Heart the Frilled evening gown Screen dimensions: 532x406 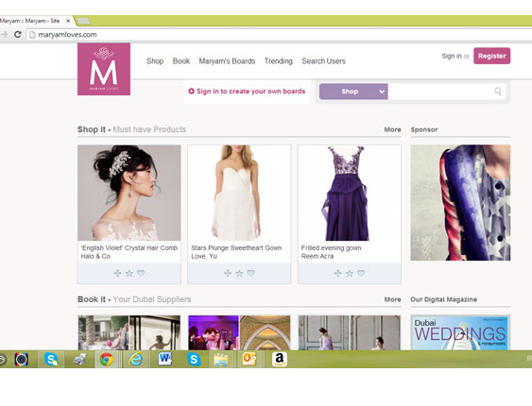tap(361, 273)
